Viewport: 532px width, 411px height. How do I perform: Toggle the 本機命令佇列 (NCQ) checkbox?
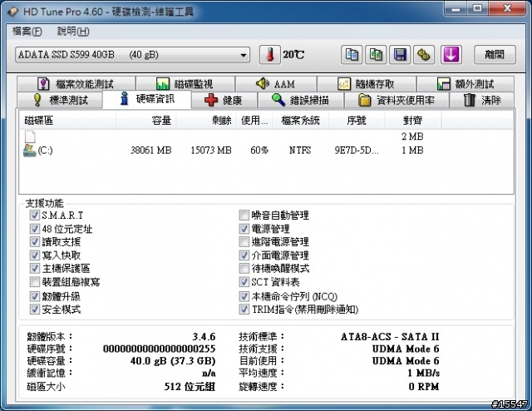(x=244, y=296)
